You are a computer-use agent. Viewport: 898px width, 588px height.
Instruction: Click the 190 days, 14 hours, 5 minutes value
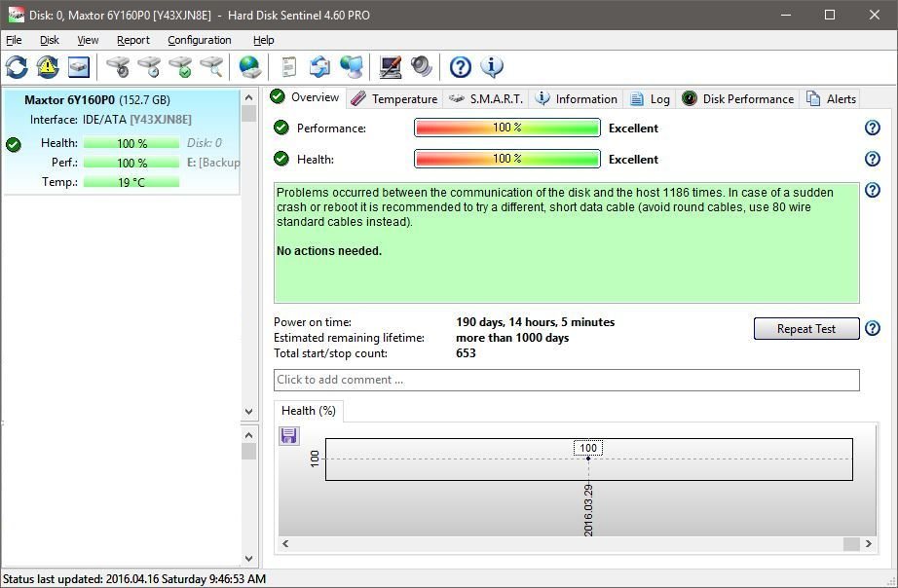coord(535,322)
